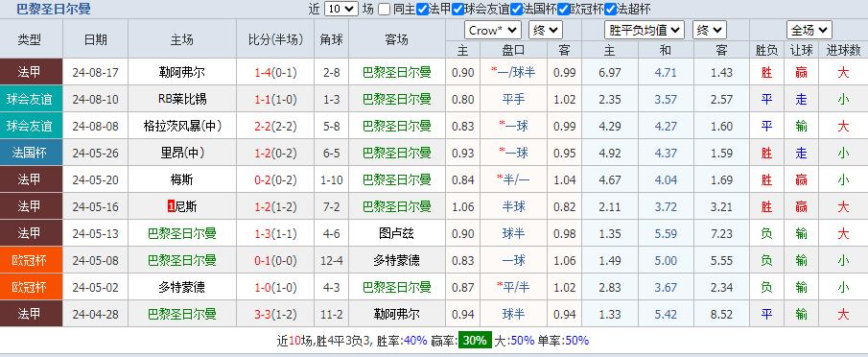Click the 让球 column header
868x357 pixels.
pos(801,50)
